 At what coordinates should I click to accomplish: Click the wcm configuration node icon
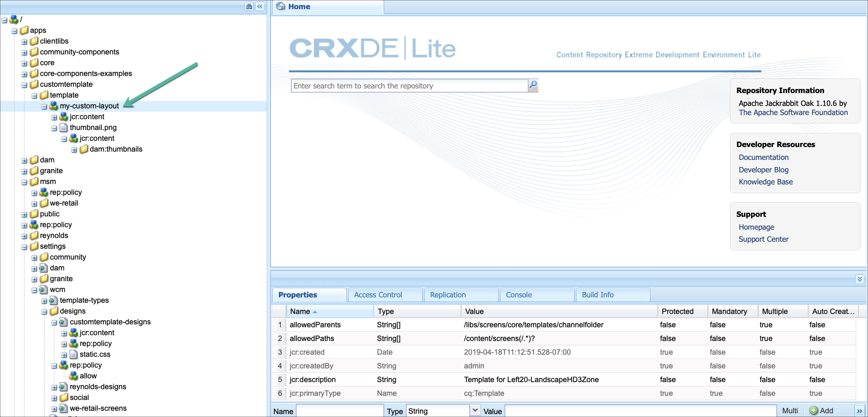pyautogui.click(x=44, y=289)
